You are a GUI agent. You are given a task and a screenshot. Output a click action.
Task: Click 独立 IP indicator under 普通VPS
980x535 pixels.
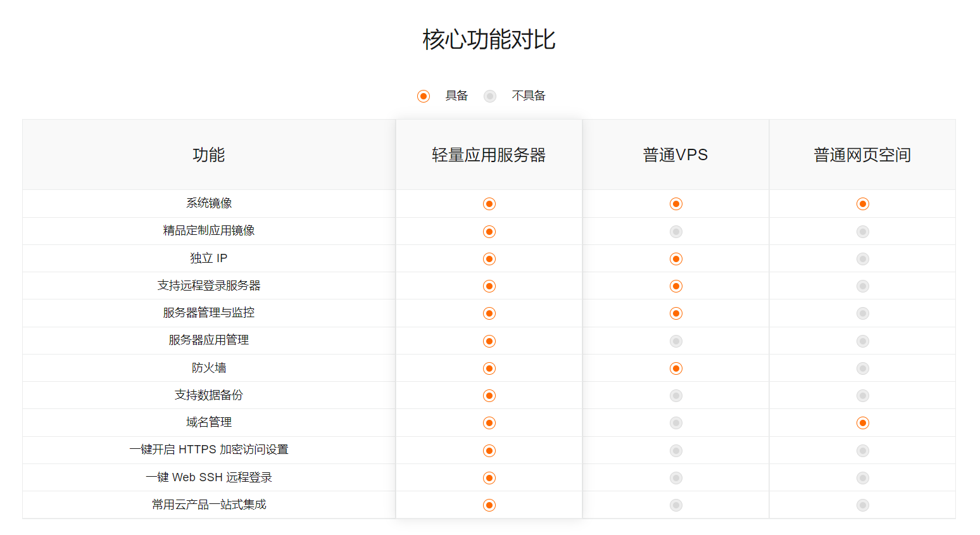[676, 259]
